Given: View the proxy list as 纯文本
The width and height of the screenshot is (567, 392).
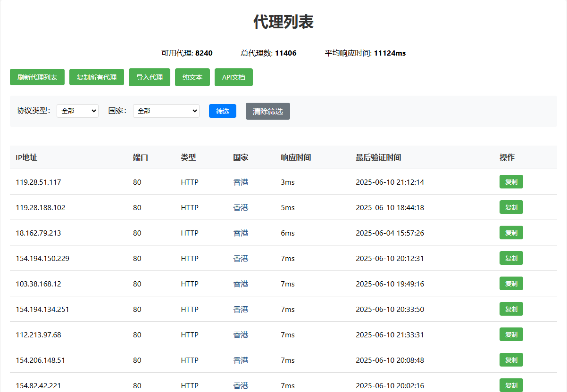Looking at the screenshot, I should [x=192, y=77].
